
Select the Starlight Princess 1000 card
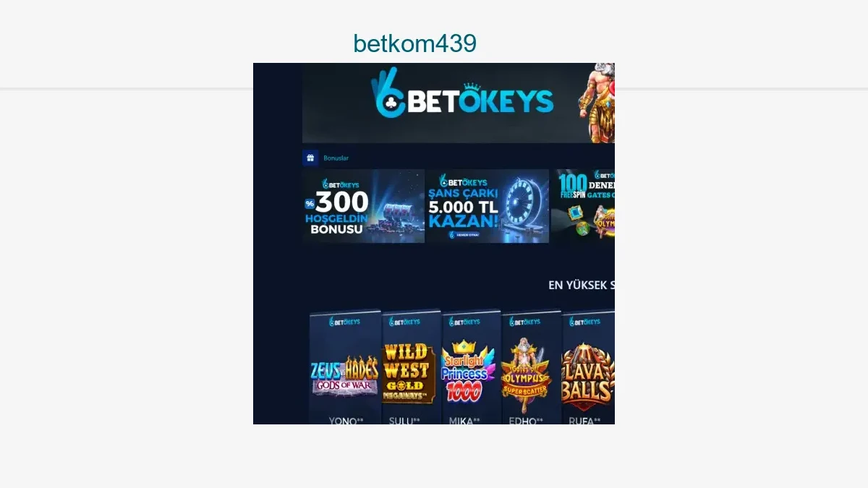(471, 367)
